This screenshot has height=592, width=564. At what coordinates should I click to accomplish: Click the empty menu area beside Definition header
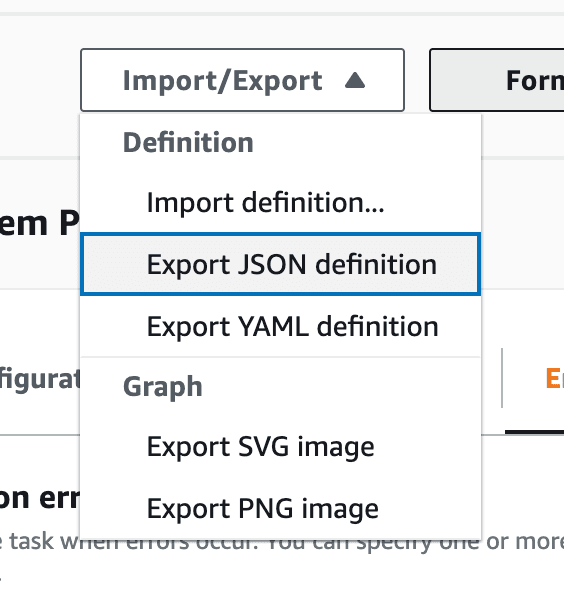click(x=366, y=143)
